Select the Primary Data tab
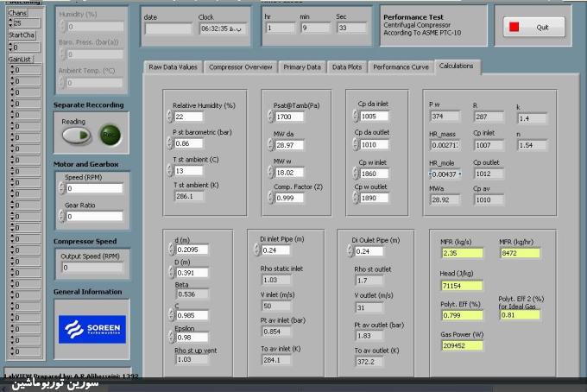587x392 pixels. tap(301, 66)
